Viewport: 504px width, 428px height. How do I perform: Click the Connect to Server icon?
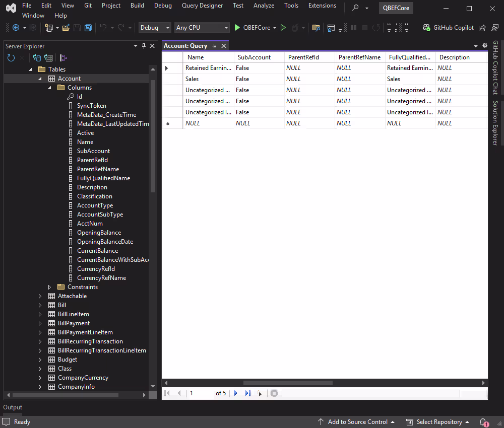coord(48,58)
